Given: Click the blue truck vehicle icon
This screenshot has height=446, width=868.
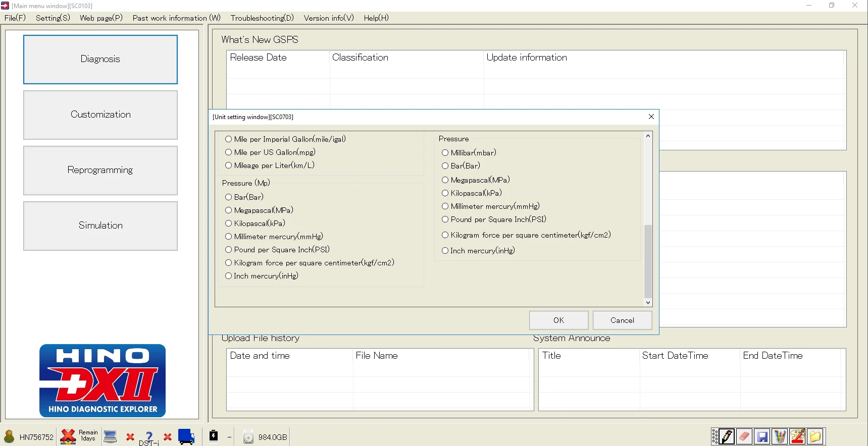Looking at the screenshot, I should tap(186, 437).
